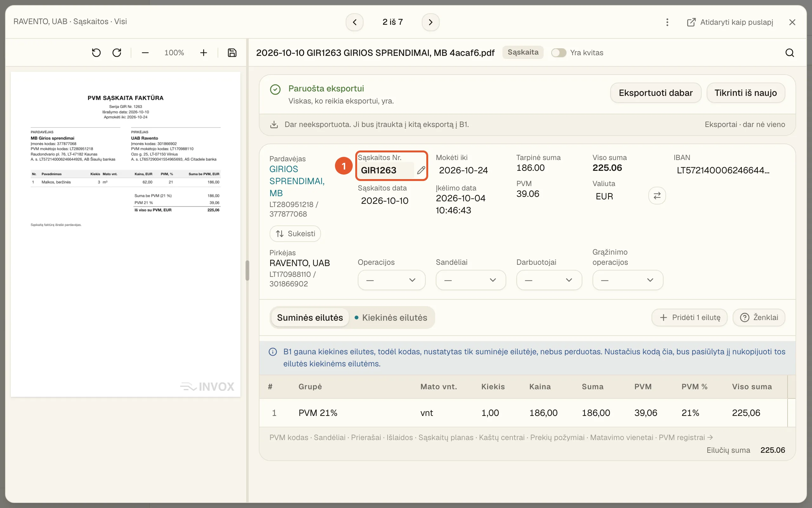Click the breadcrumb RAVENTO, UAB · Sąskaitos · Visi
The image size is (812, 508).
click(x=70, y=22)
